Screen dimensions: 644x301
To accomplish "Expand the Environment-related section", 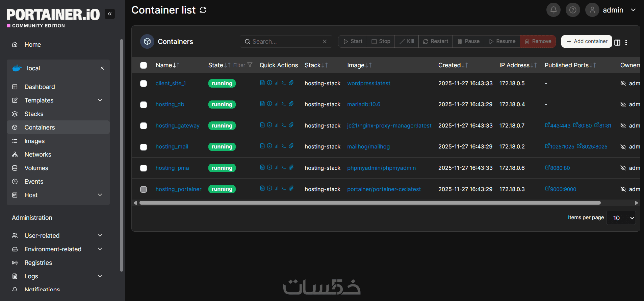I will [x=100, y=249].
